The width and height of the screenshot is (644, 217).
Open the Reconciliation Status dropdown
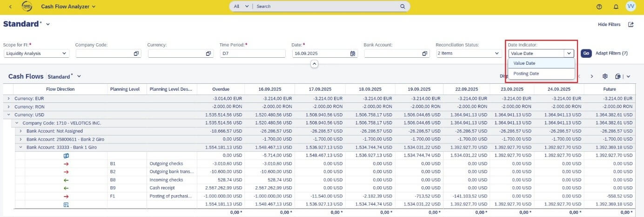(497, 54)
